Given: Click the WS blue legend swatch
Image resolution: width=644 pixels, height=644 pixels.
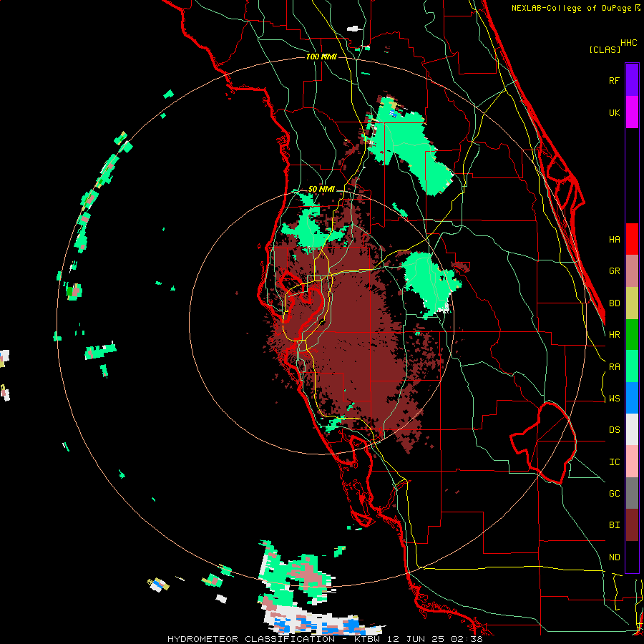Looking at the screenshot, I should [632, 398].
